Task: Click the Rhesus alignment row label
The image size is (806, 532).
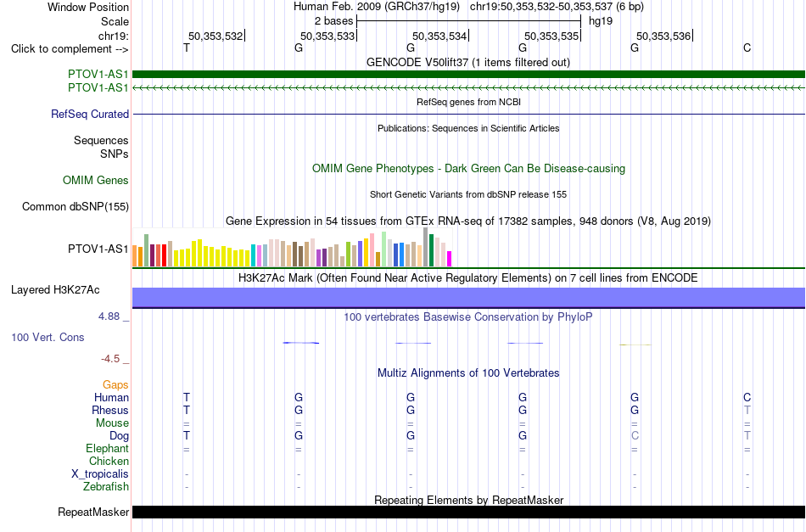Action: click(110, 410)
